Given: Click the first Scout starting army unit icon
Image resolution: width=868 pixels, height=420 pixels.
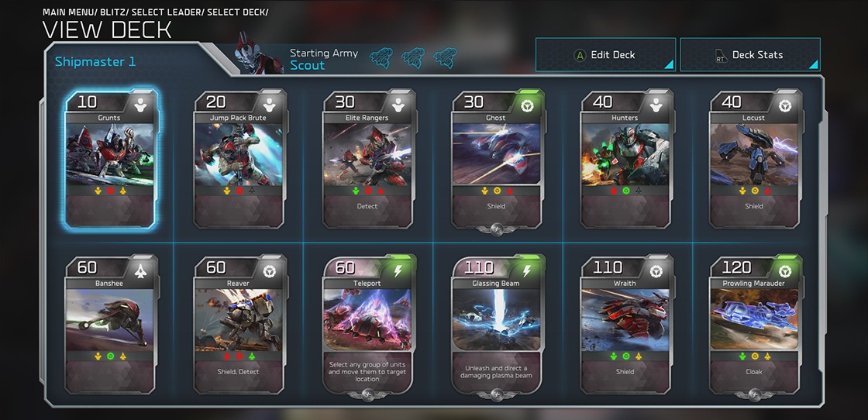Looking at the screenshot, I should 381,58.
